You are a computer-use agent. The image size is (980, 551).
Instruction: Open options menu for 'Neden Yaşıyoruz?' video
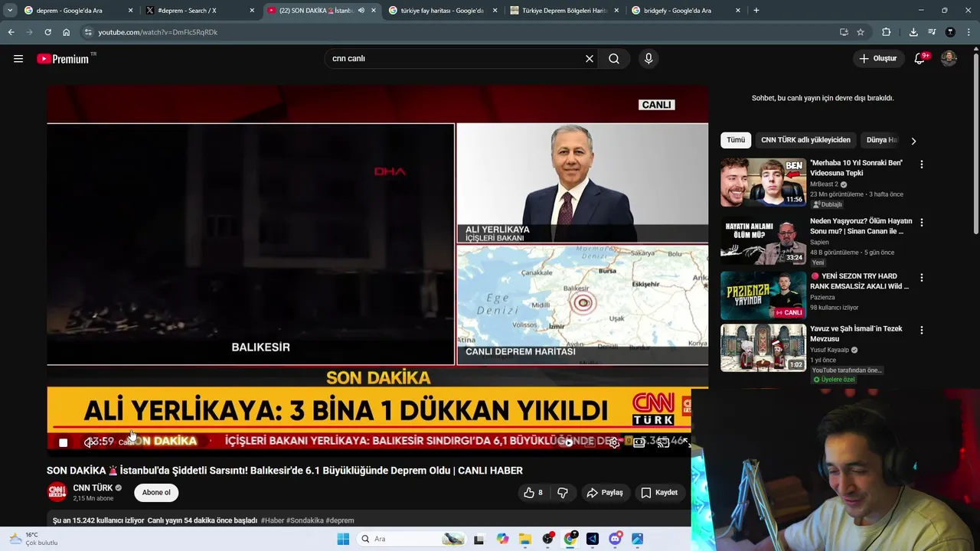click(x=922, y=222)
